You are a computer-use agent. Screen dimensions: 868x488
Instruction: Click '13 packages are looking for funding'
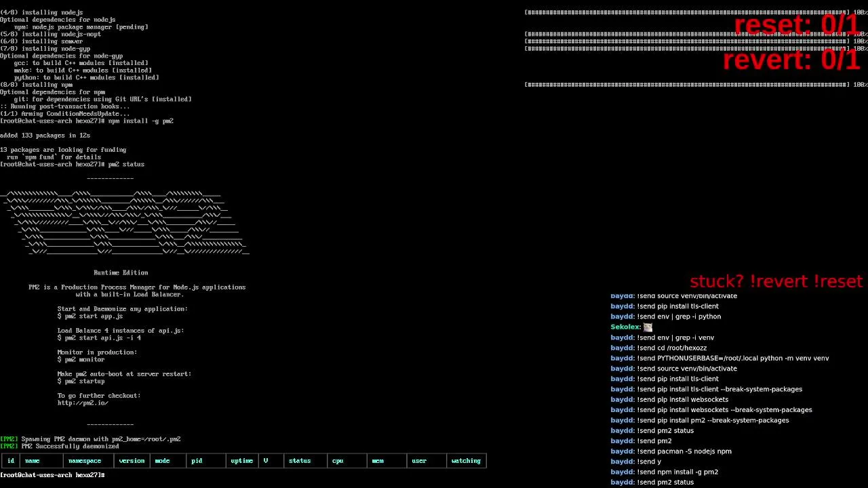[63, 150]
